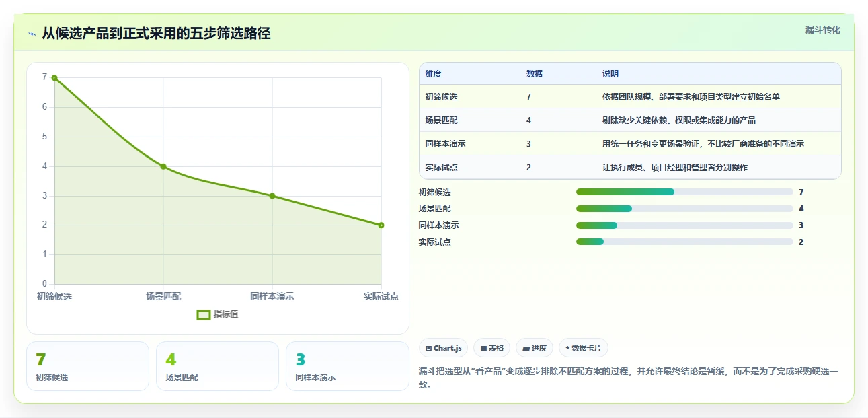
Task: Click the 同样本演示 x-axis label
Action: (272, 296)
